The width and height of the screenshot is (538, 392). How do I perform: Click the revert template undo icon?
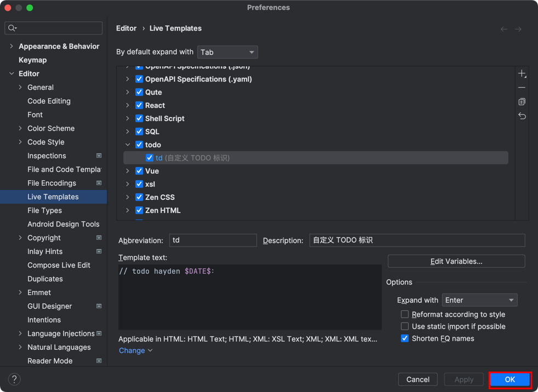(522, 116)
